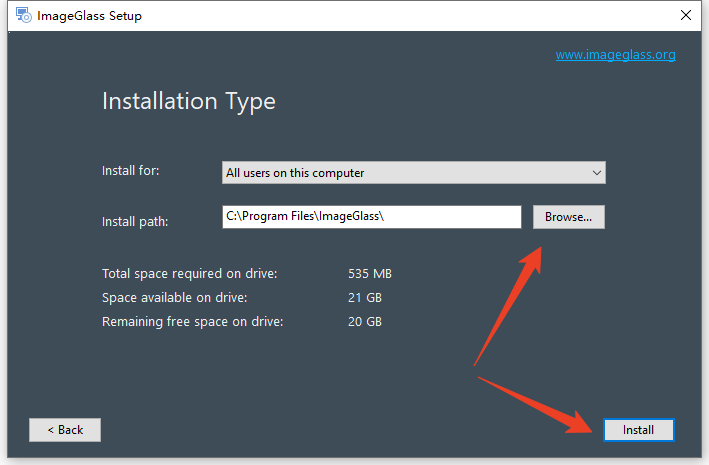Click the 21 GB value
709x465 pixels.
tap(365, 298)
